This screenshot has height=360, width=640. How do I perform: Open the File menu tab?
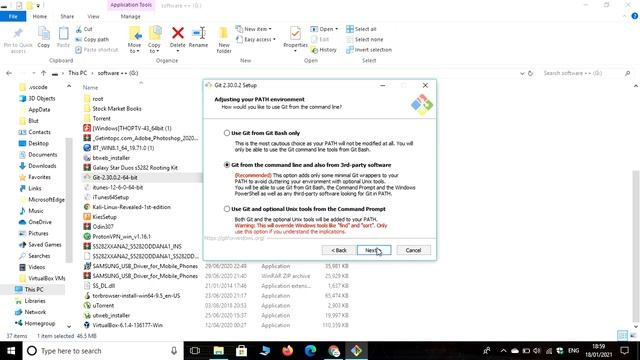point(13,16)
